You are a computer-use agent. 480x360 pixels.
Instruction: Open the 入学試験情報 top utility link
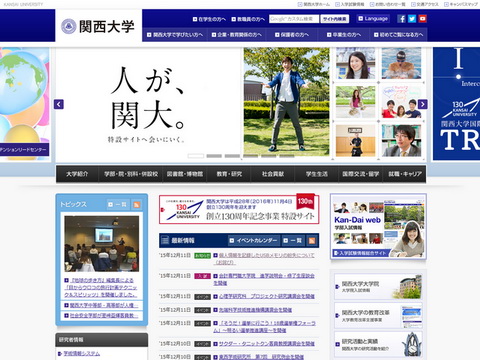350,4
